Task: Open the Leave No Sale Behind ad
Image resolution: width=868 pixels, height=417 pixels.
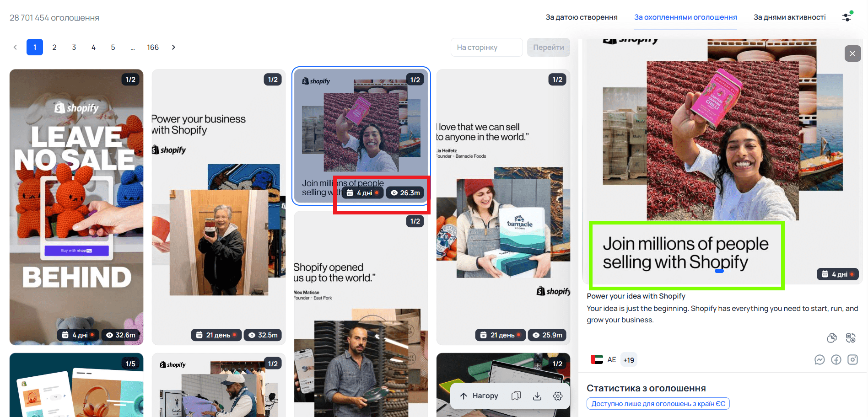Action: [76, 207]
